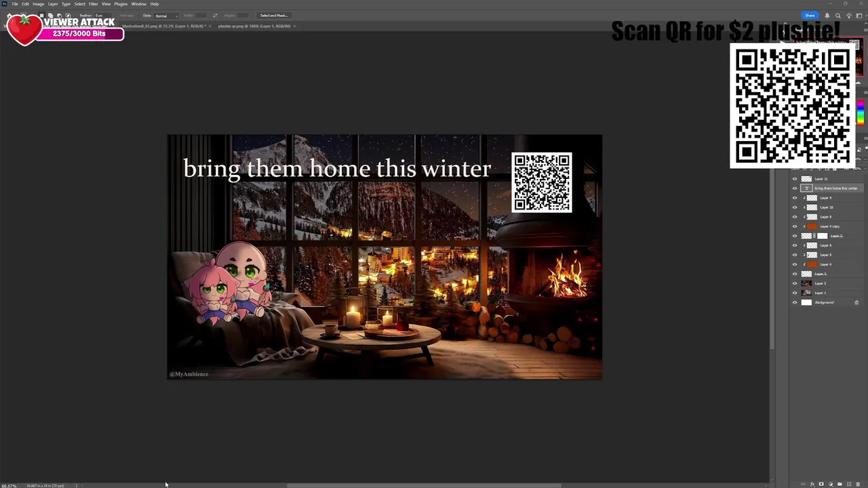Open the View menu
The width and height of the screenshot is (868, 488).
coord(106,4)
